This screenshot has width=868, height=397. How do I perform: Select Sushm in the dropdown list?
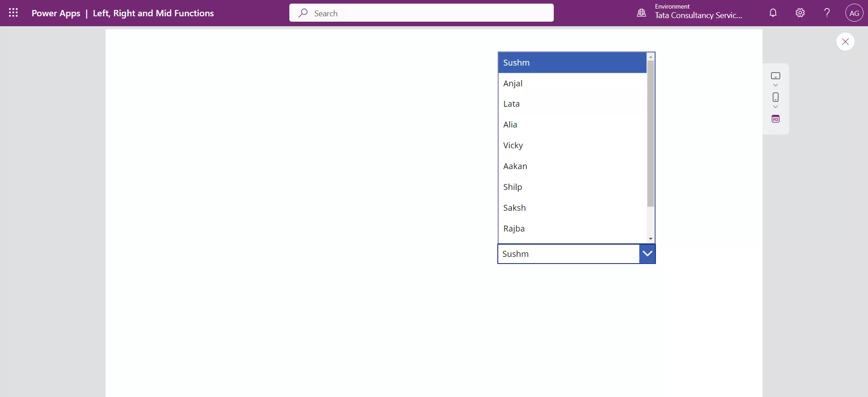click(572, 62)
